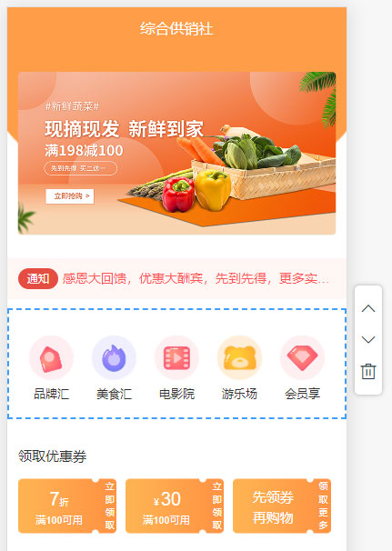This screenshot has width=392, height=551.
Task: Tap the 品牌汇 tag icon
Action: [51, 357]
